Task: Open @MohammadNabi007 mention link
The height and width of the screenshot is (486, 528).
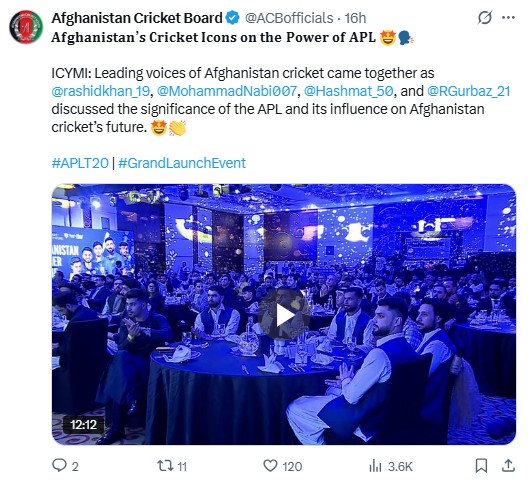Action: (227, 91)
